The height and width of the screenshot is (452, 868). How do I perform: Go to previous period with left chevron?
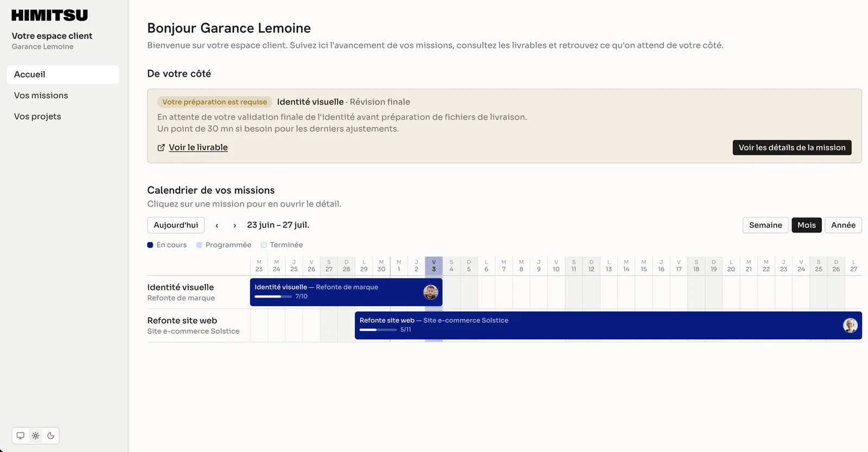tap(217, 225)
